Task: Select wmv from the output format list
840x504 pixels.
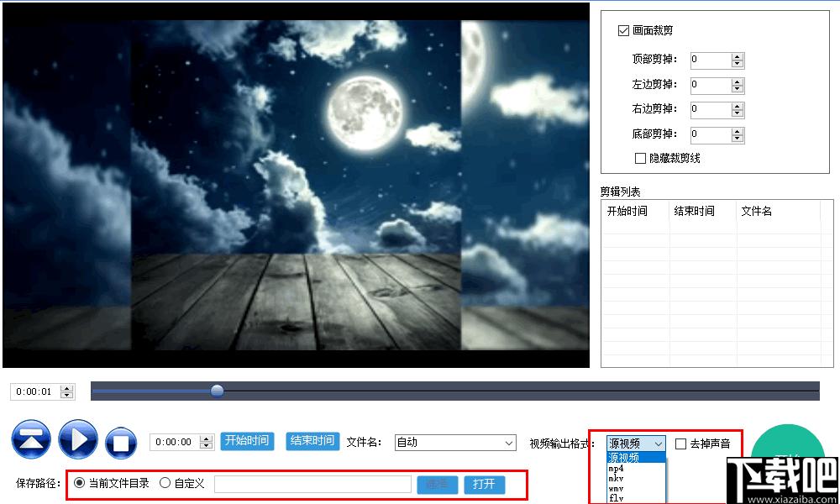Action: [637, 489]
